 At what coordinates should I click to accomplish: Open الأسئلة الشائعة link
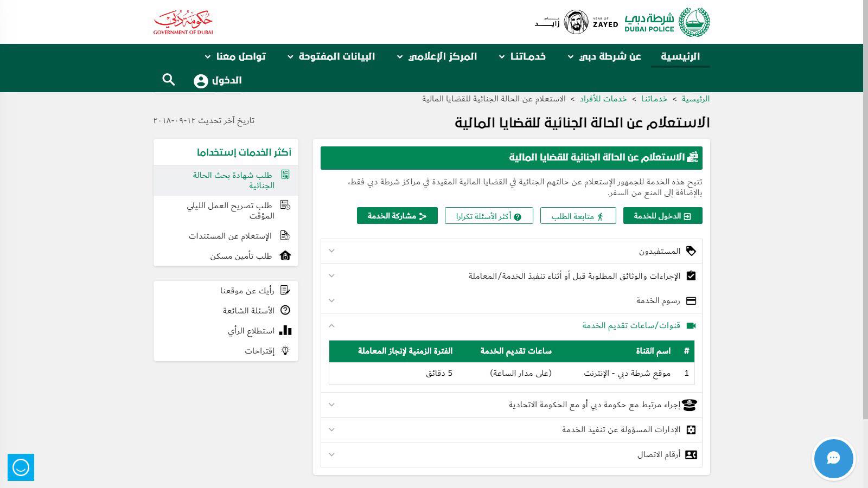[248, 311]
